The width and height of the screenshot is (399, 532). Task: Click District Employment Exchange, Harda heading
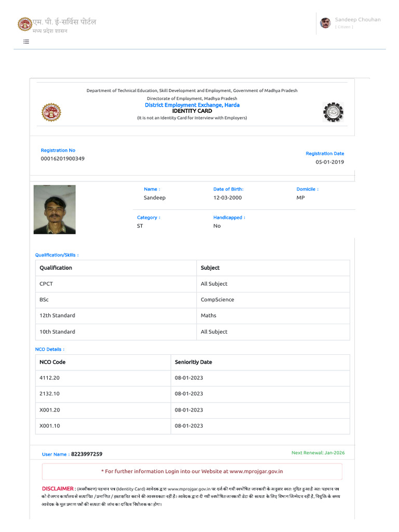point(192,105)
